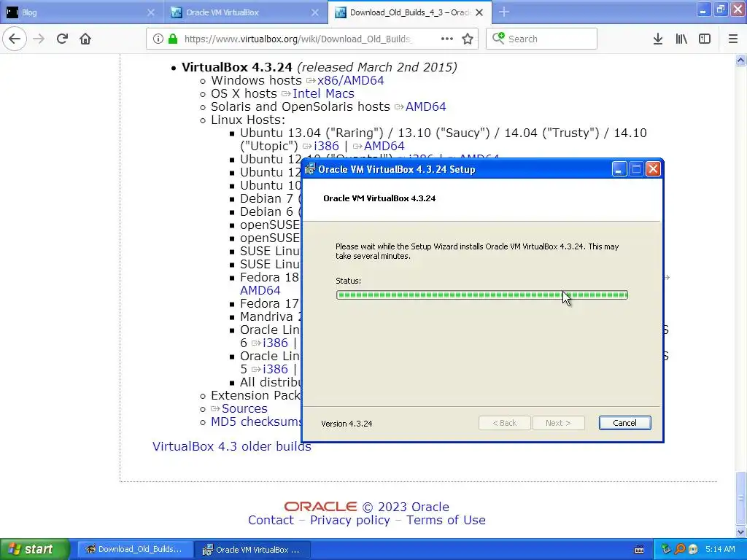This screenshot has width=747, height=560.
Task: Open Windows hosts x86/AMD64 download link
Action: point(351,80)
